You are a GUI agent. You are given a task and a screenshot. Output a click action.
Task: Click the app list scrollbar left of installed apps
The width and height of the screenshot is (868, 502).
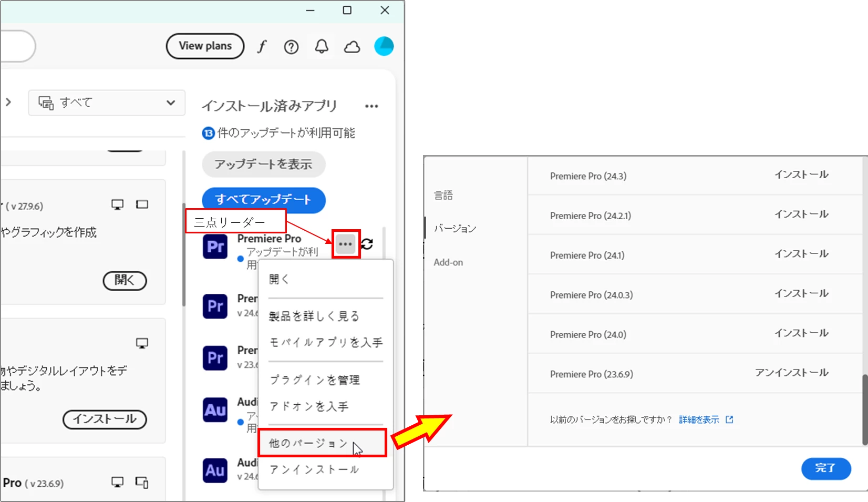[x=183, y=255]
